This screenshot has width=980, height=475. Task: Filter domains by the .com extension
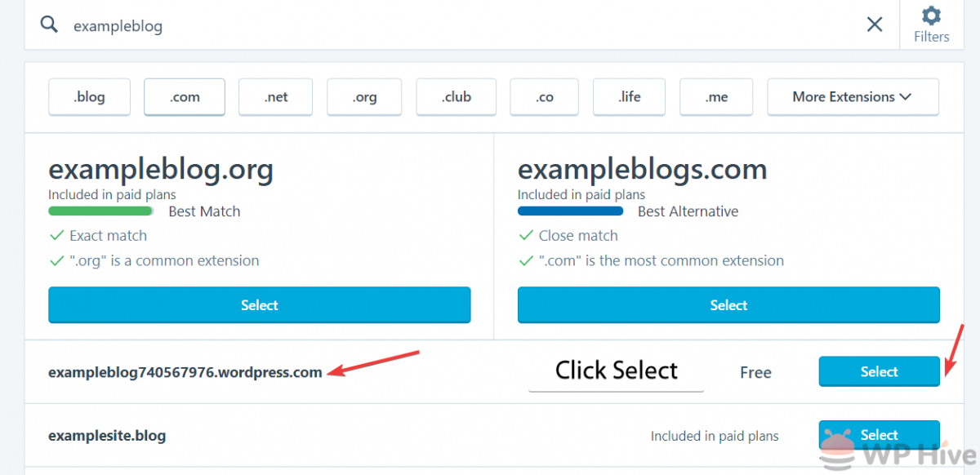pos(184,96)
